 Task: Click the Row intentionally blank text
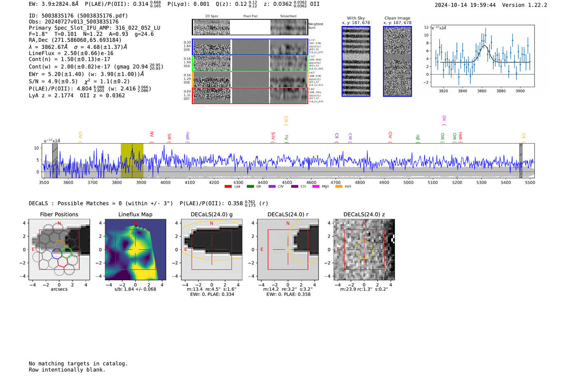click(67, 370)
